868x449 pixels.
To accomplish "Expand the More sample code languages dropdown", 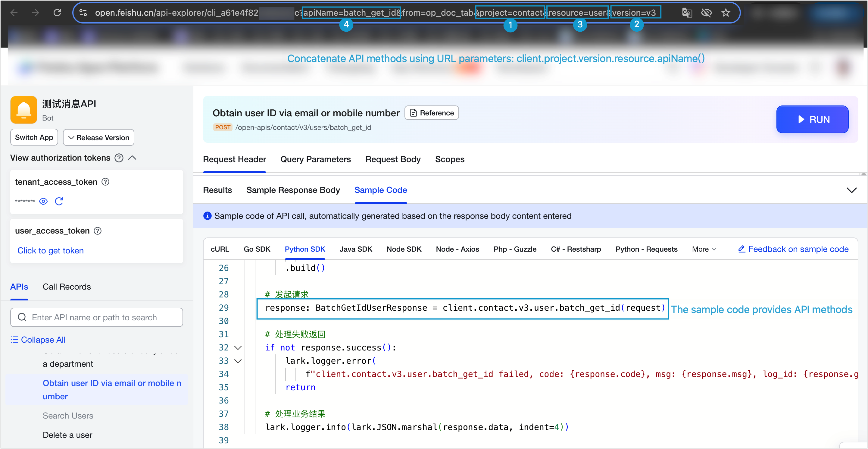I will (x=704, y=249).
